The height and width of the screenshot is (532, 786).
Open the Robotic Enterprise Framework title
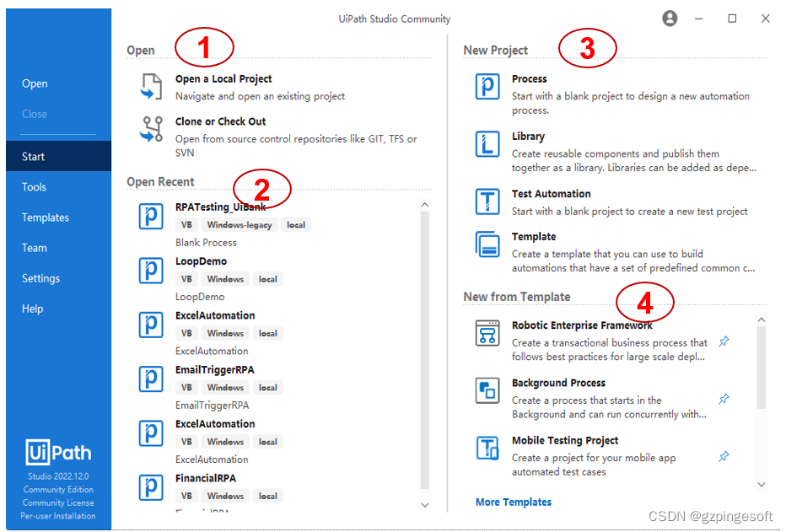[x=582, y=325]
